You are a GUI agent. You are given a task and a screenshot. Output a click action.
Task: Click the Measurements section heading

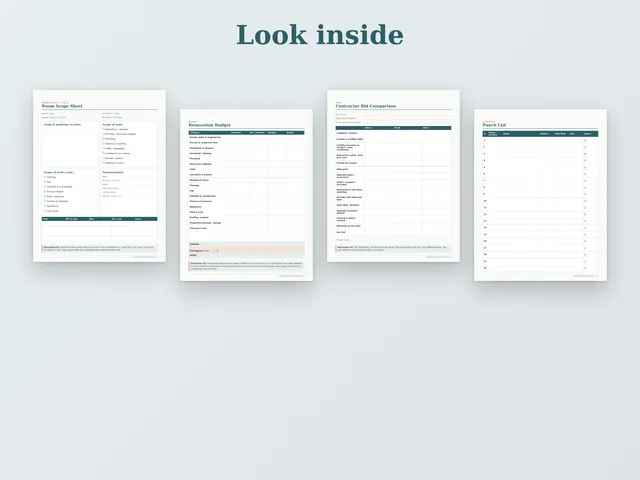click(113, 172)
